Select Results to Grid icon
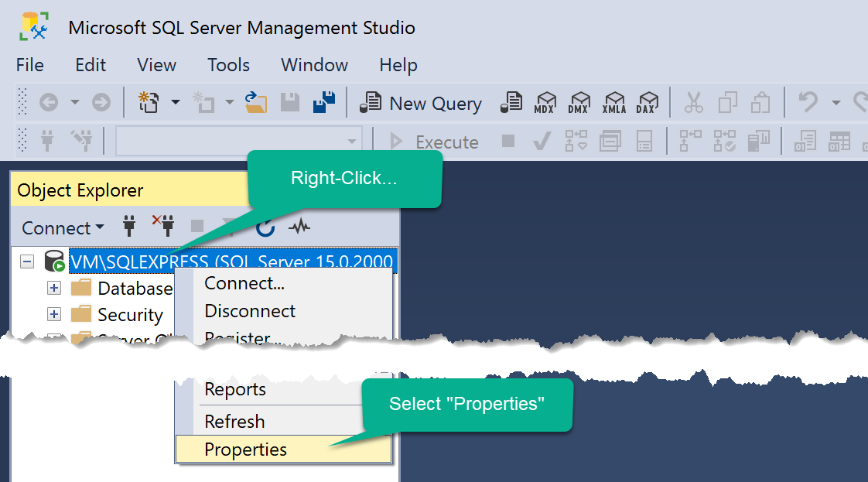Viewport: 868px width, 482px height. pyautogui.click(x=839, y=141)
